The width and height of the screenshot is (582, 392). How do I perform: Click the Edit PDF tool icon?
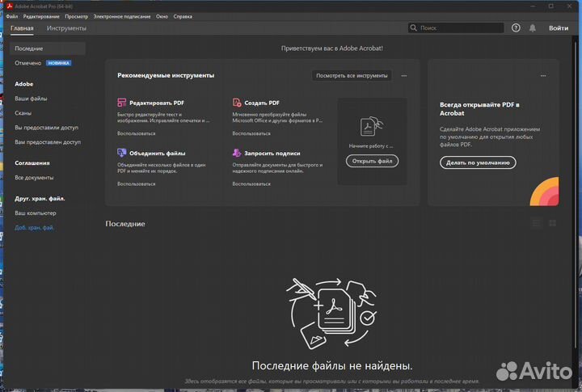122,103
